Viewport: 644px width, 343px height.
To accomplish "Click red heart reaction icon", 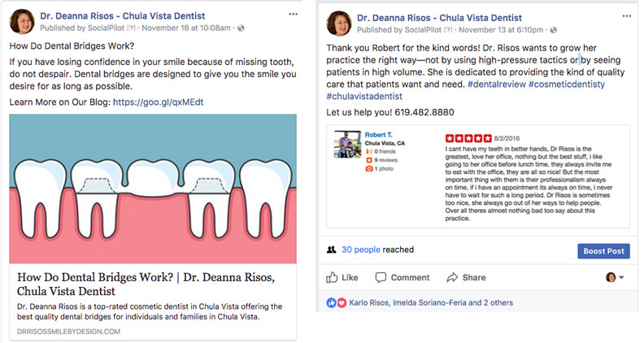I will [x=342, y=303].
